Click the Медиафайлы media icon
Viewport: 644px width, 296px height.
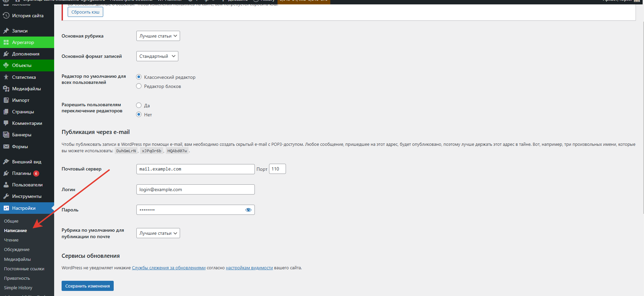coord(6,89)
